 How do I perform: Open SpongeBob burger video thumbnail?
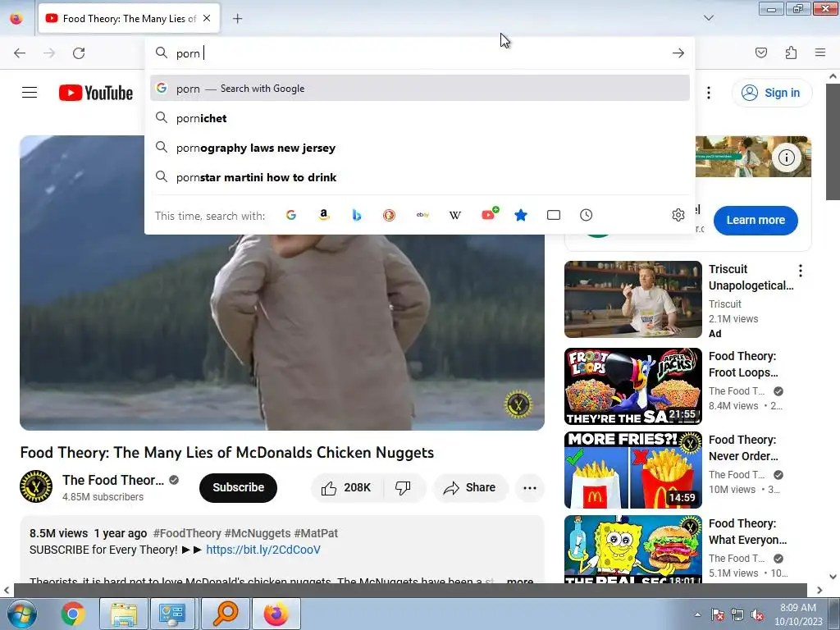point(632,549)
